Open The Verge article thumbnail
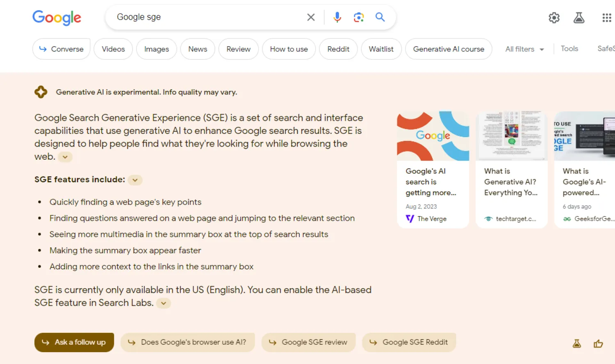Screen dimensions: 615x364 click(x=433, y=136)
